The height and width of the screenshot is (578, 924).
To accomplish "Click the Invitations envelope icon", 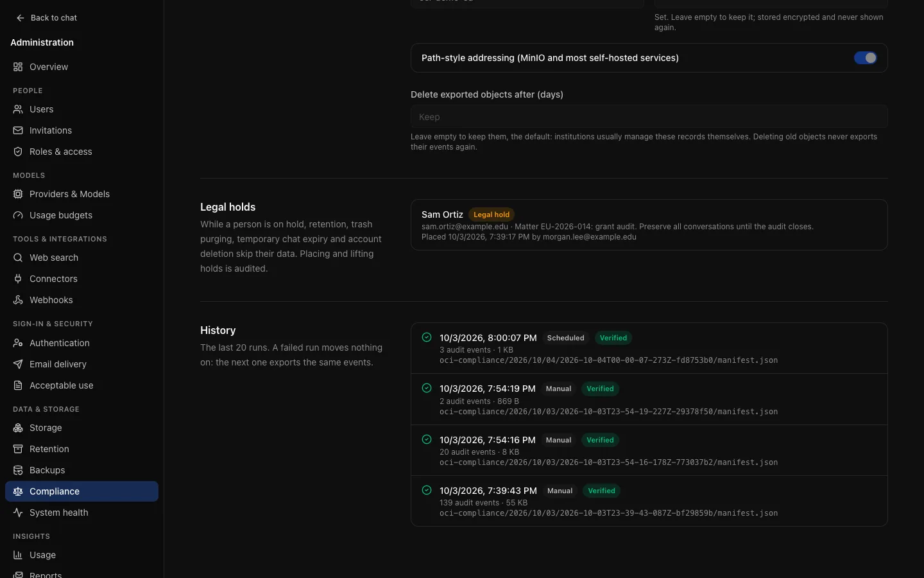I will 18,130.
